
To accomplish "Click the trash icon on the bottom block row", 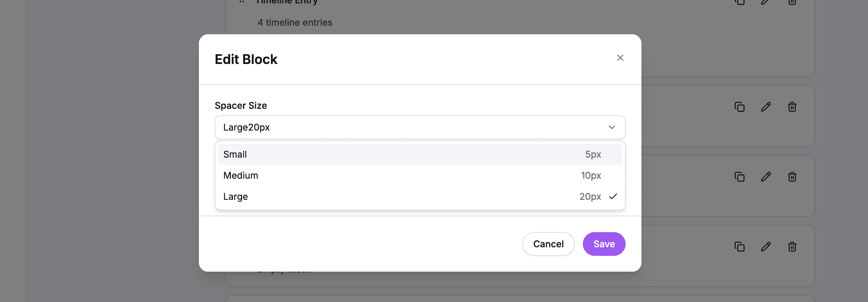I will [792, 247].
